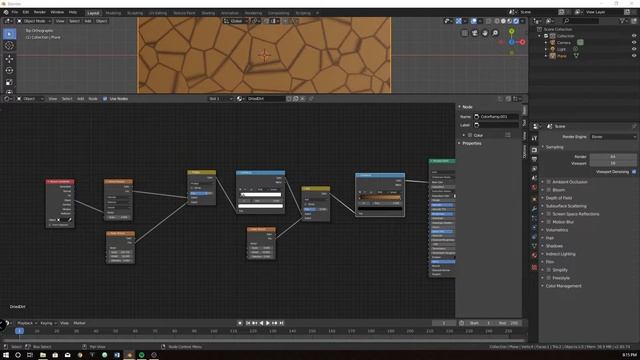Expand the Subsurface Scattering panel
The height and width of the screenshot is (360, 640).
point(566,206)
